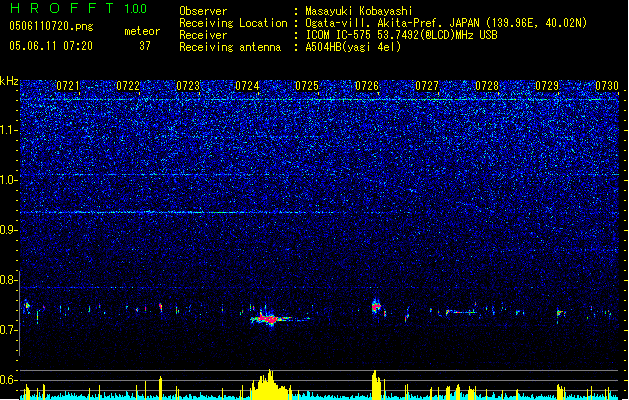Click the A504HB(yagi 4el) antenna text
The image size is (629, 400).
[x=353, y=47]
